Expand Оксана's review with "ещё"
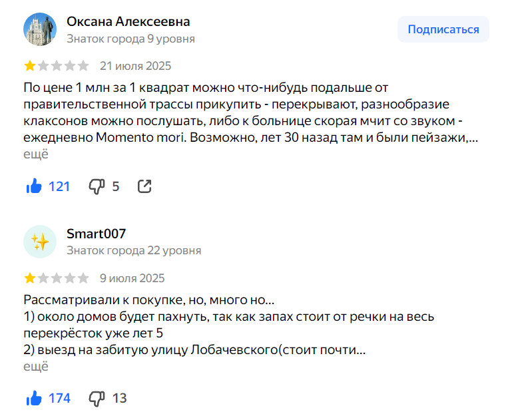 (37, 154)
